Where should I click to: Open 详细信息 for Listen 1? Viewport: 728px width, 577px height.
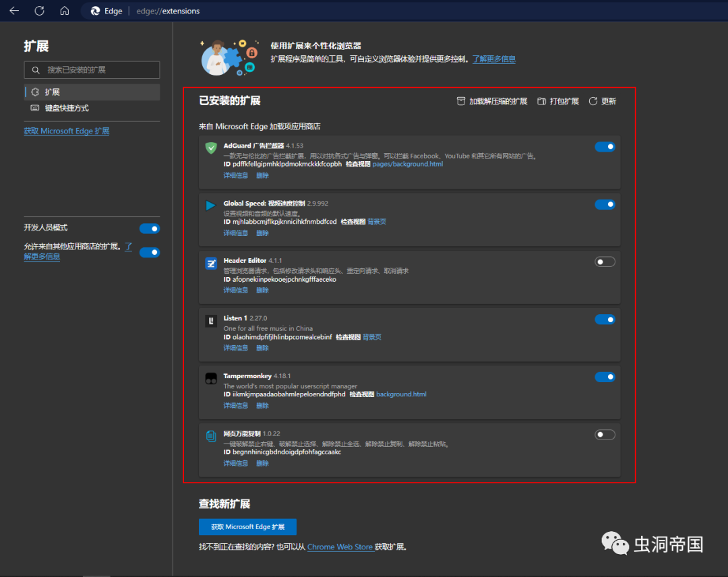point(235,348)
